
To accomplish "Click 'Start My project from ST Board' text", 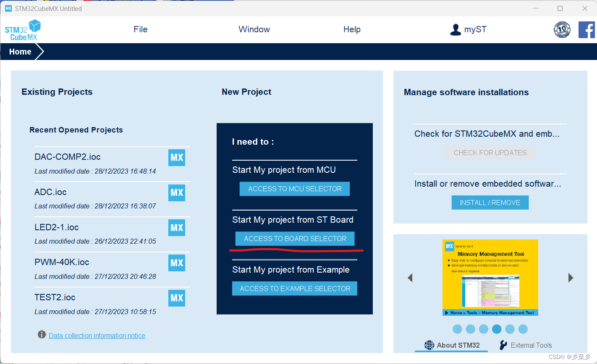I will [293, 220].
